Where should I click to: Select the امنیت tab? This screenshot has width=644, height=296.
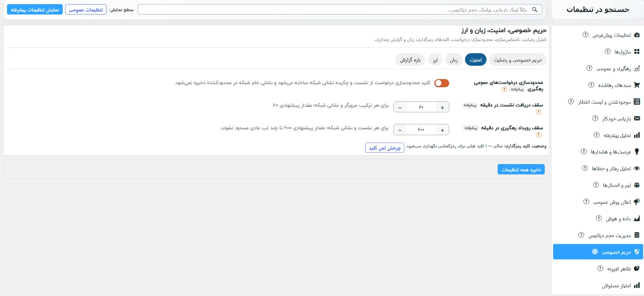pos(476,60)
